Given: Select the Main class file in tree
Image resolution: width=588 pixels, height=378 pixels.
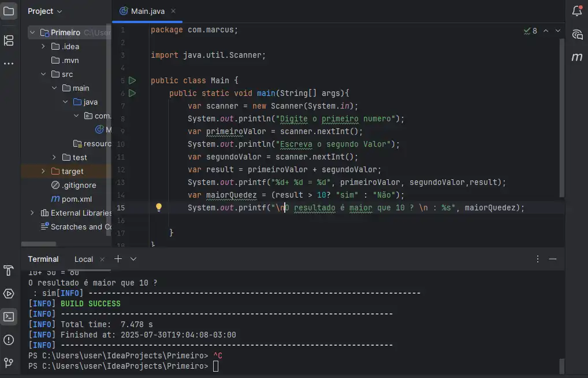Looking at the screenshot, I should pos(103,129).
